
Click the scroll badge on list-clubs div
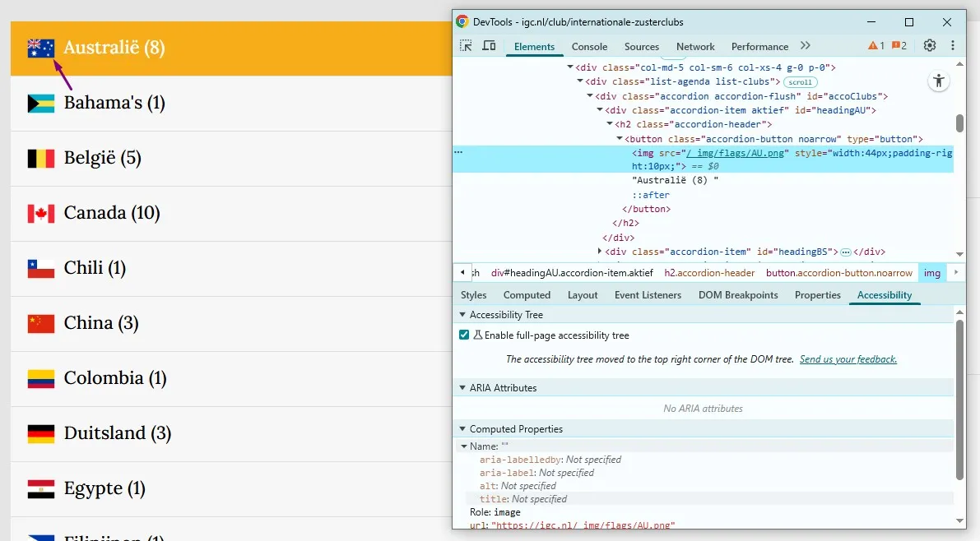800,82
